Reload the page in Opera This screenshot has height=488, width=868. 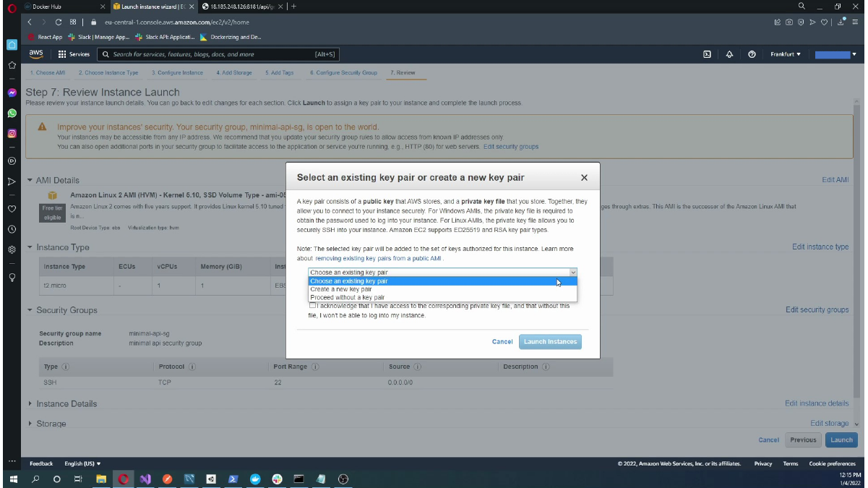point(59,22)
